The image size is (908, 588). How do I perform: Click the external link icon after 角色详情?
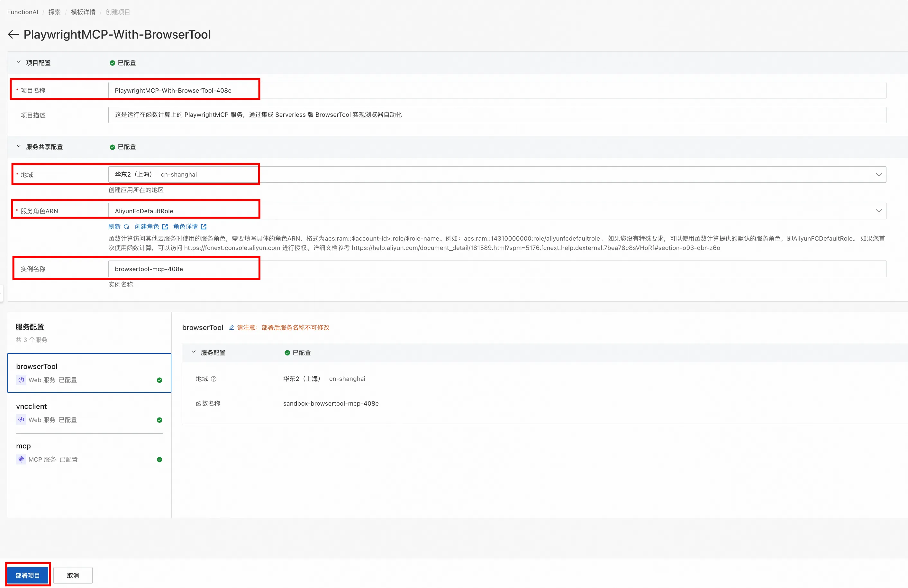pos(204,227)
